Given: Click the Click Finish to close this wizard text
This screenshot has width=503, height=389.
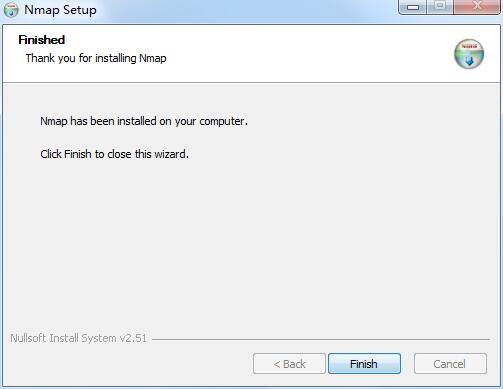Looking at the screenshot, I should pos(114,154).
